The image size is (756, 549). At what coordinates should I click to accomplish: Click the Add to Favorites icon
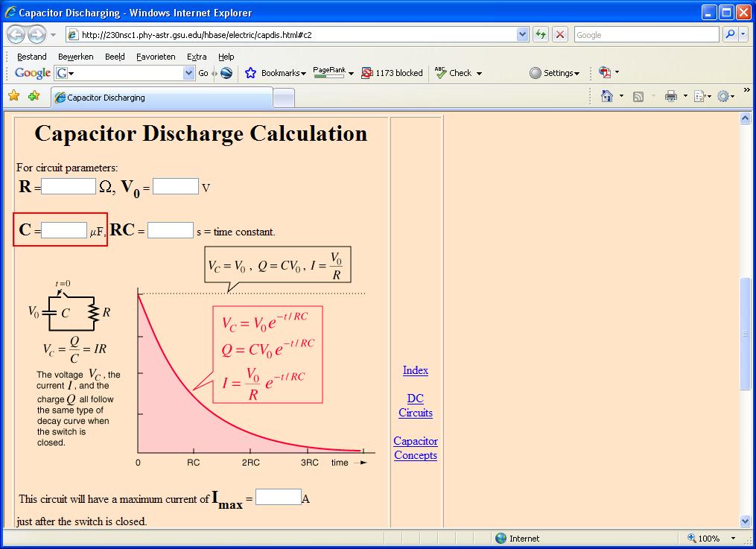34,96
